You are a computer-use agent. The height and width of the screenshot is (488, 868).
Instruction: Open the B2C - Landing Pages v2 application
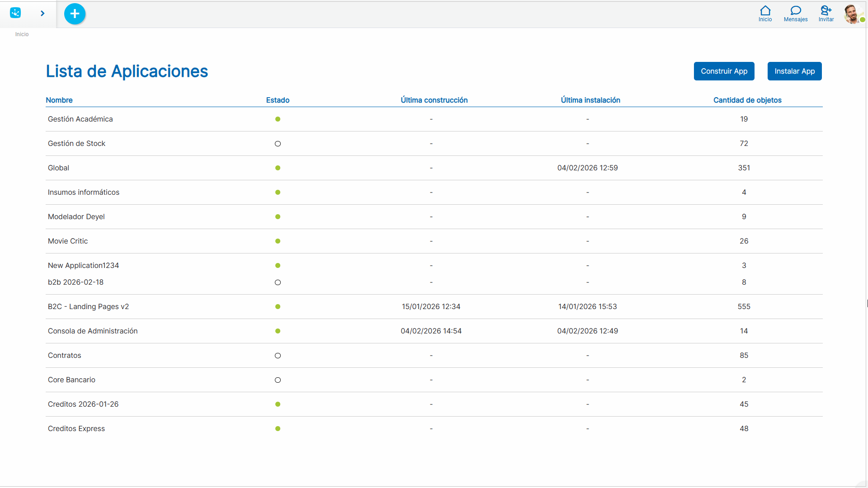[x=434, y=307]
